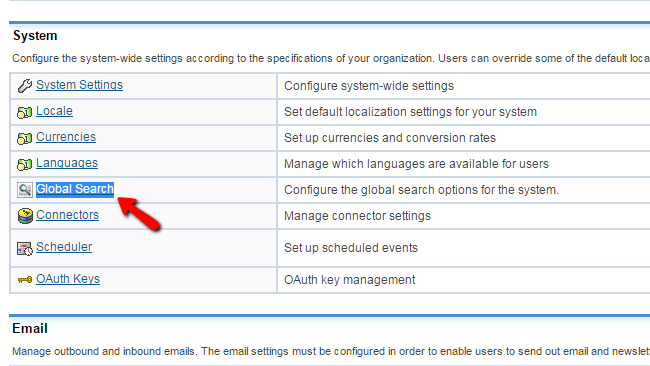
Task: Click the wrench icon beside System Settings
Action: click(24, 86)
